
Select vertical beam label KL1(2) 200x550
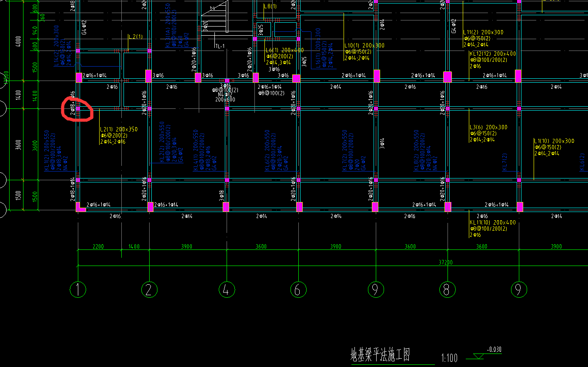point(47,150)
